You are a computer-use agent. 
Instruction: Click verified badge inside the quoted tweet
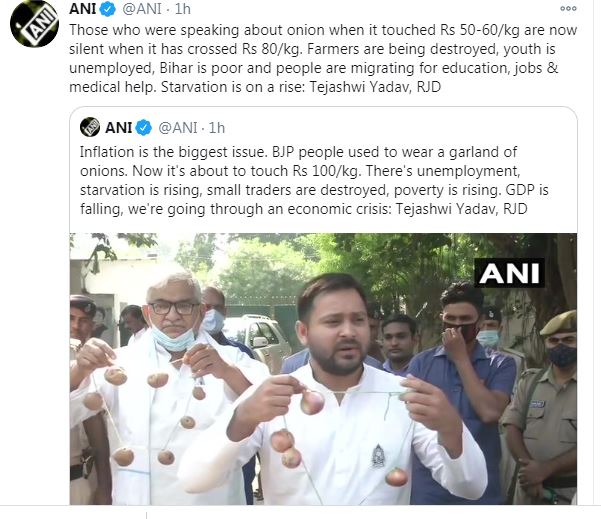point(144,128)
